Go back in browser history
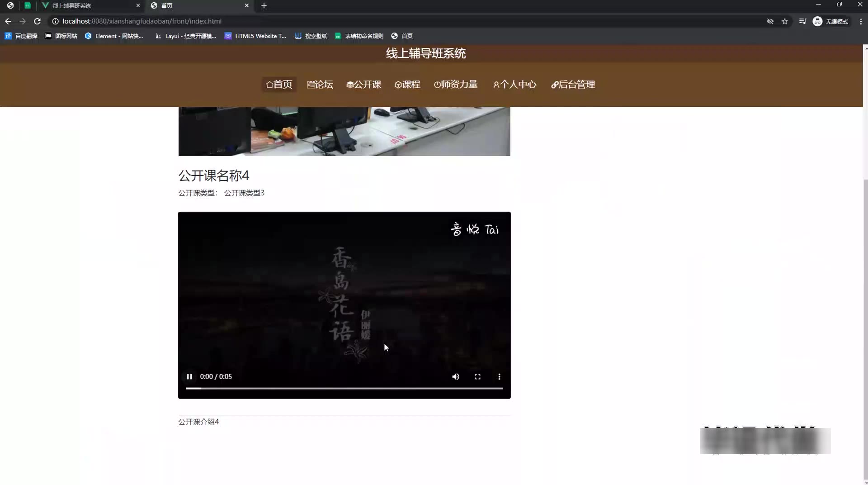 8,21
